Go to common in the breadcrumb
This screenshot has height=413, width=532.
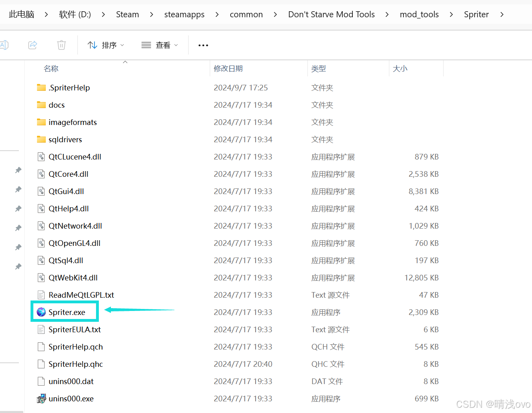(246, 14)
